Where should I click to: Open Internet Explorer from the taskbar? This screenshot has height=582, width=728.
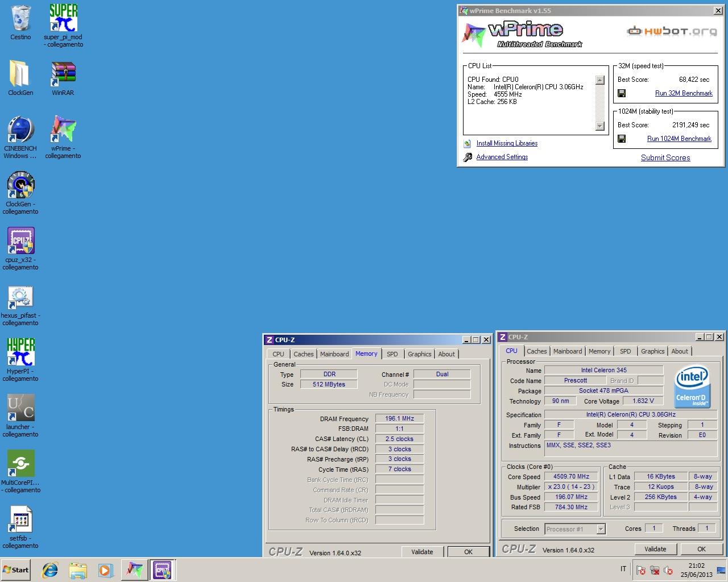pyautogui.click(x=50, y=570)
